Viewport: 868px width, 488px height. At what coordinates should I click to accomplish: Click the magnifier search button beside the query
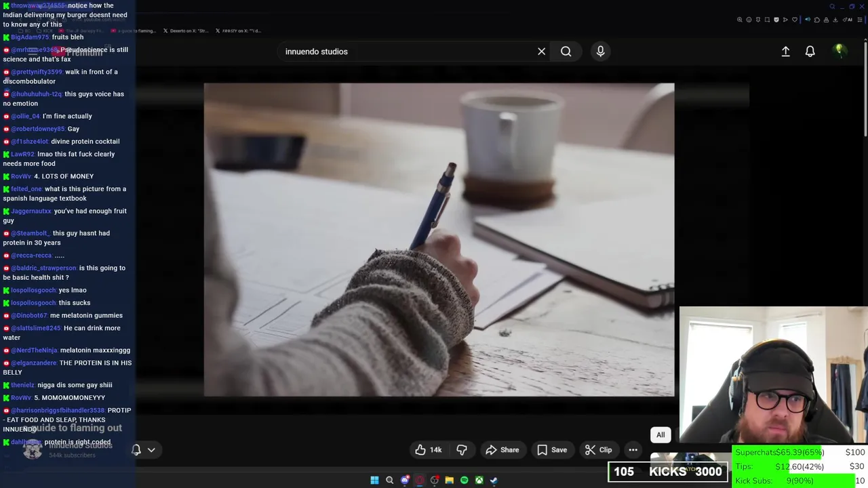tap(566, 52)
